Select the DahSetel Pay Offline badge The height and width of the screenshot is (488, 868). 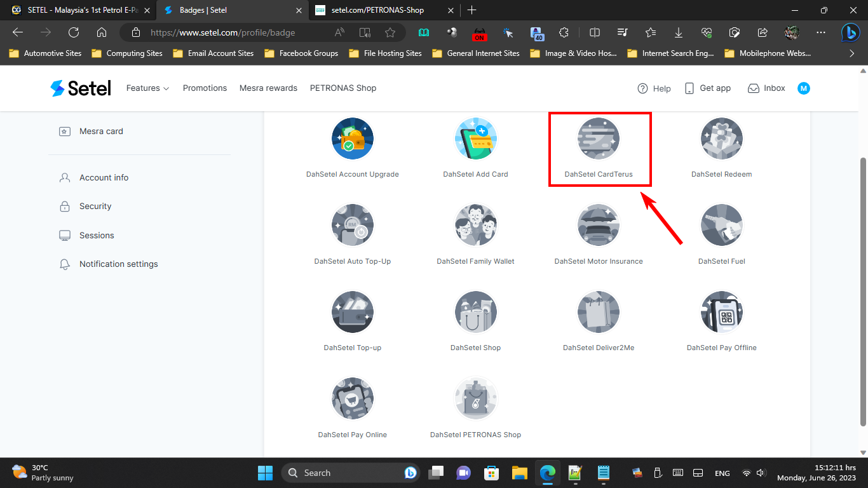pyautogui.click(x=722, y=312)
